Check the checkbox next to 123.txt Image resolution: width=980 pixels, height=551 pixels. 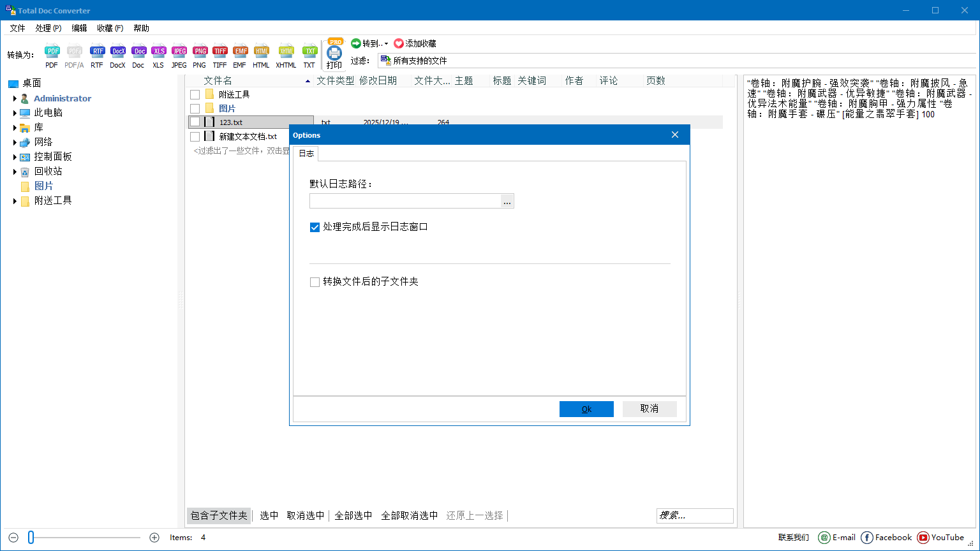(x=195, y=122)
